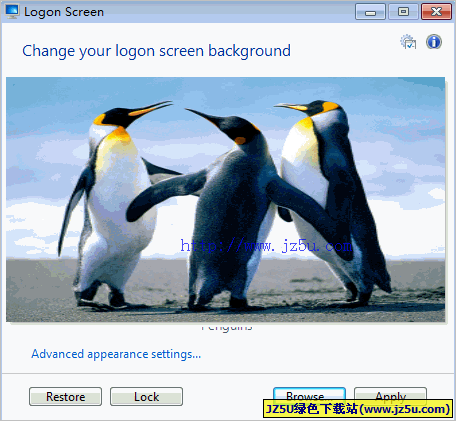This screenshot has height=421, width=456.
Task: Minimize the Logon Screen window
Action: pyautogui.click(x=370, y=12)
